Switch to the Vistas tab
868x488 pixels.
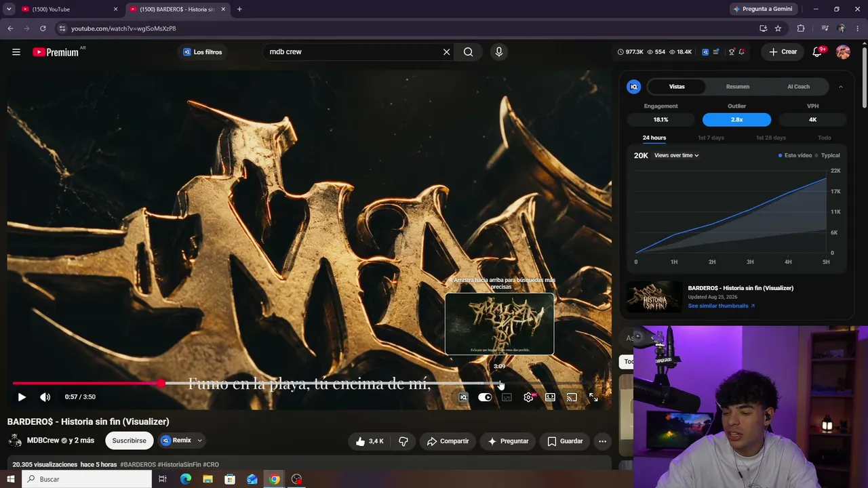click(x=677, y=87)
